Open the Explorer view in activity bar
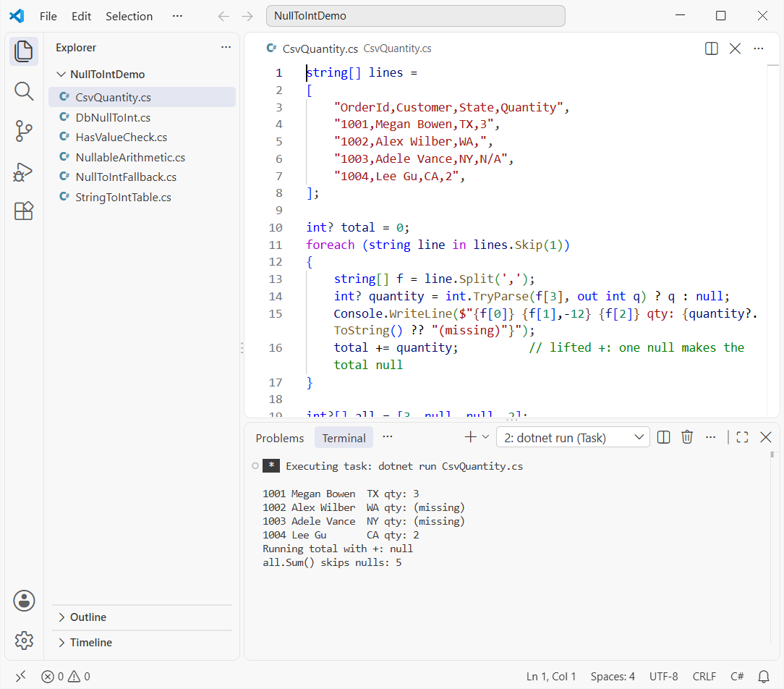Screen dimensions: 784x689 coord(23,51)
